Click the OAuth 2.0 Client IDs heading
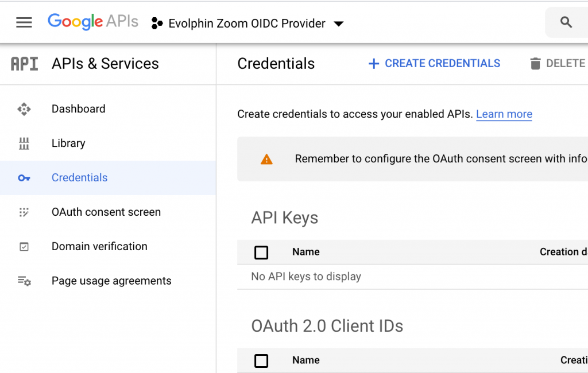 coord(327,326)
